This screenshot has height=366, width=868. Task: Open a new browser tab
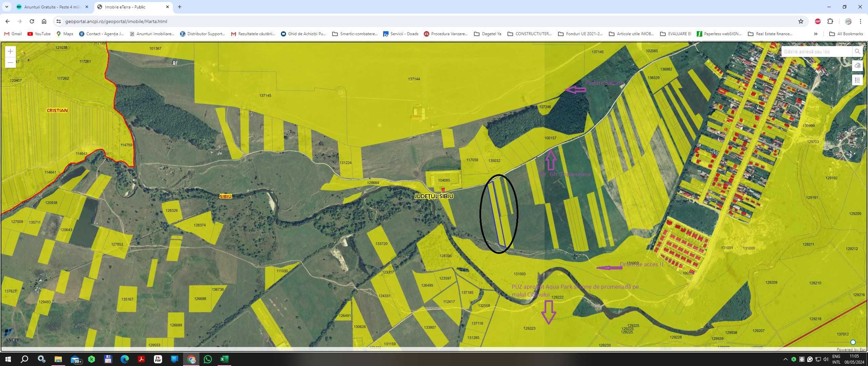click(180, 7)
